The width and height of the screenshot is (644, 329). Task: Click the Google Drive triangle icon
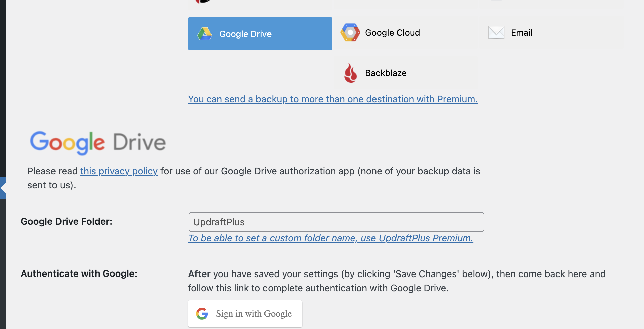tap(205, 34)
